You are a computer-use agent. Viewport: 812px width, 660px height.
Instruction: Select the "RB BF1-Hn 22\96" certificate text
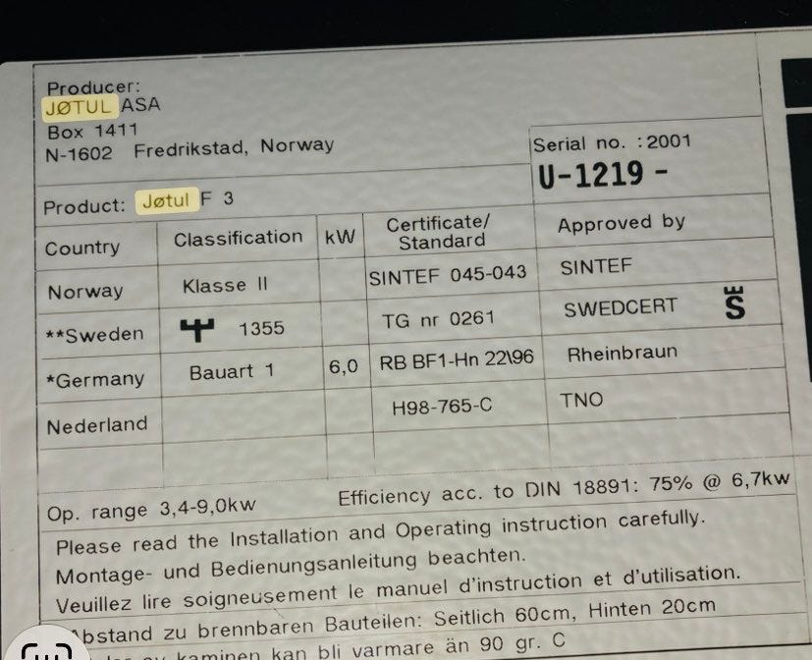tap(457, 360)
